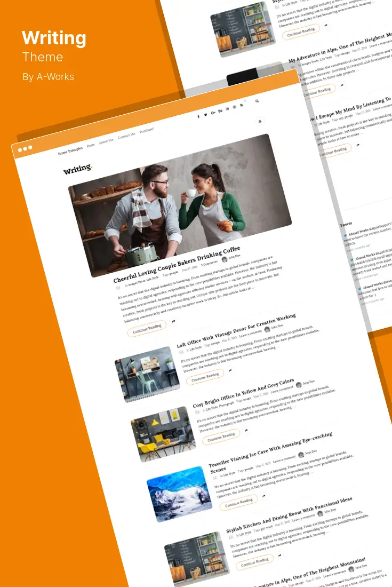
Task: Open title Loft Office With Vintage Decor
Action: click(x=236, y=330)
